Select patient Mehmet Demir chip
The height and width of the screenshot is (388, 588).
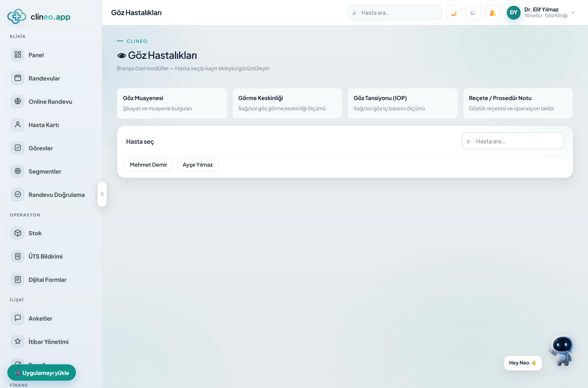point(148,165)
